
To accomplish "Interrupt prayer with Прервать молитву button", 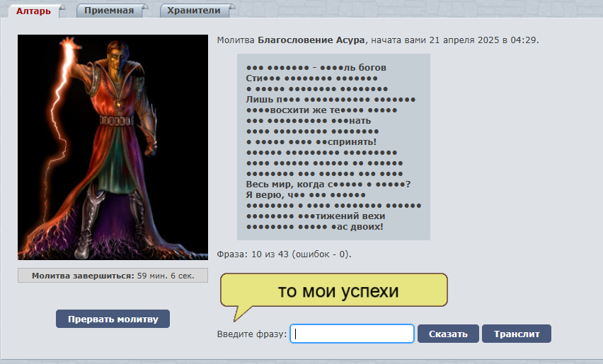I will [x=113, y=319].
